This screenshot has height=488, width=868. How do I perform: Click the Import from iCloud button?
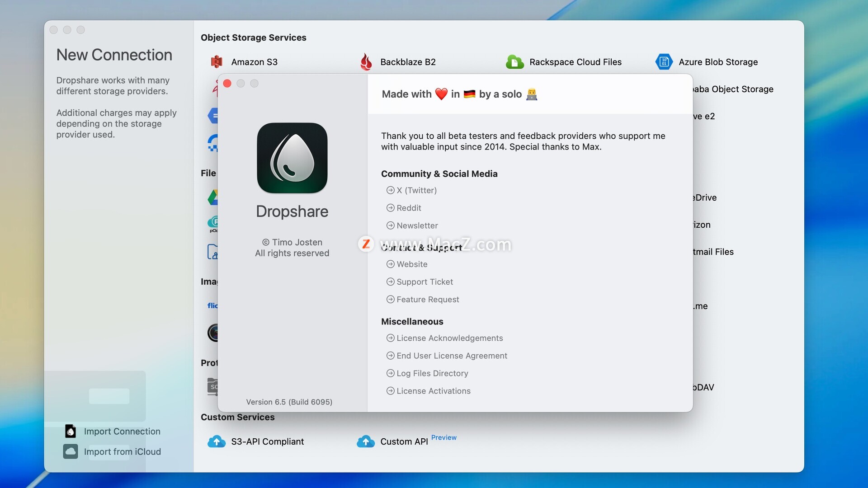(x=113, y=451)
